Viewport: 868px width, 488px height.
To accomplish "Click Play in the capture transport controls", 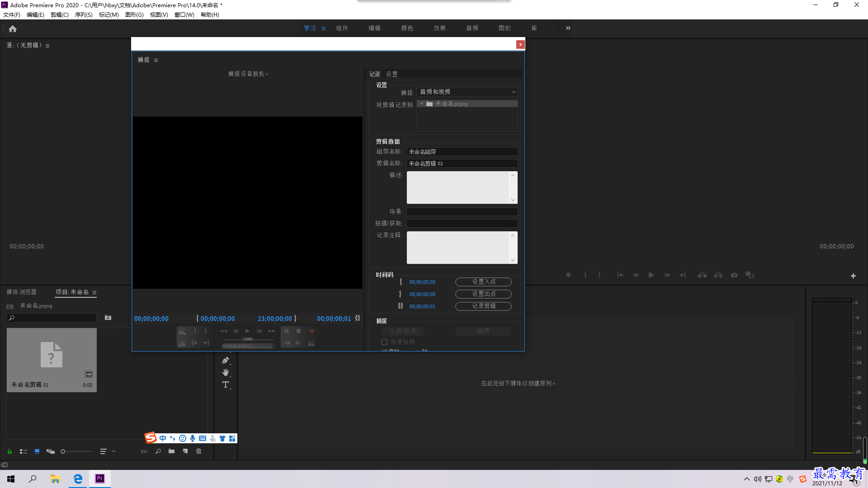I will coord(247,331).
